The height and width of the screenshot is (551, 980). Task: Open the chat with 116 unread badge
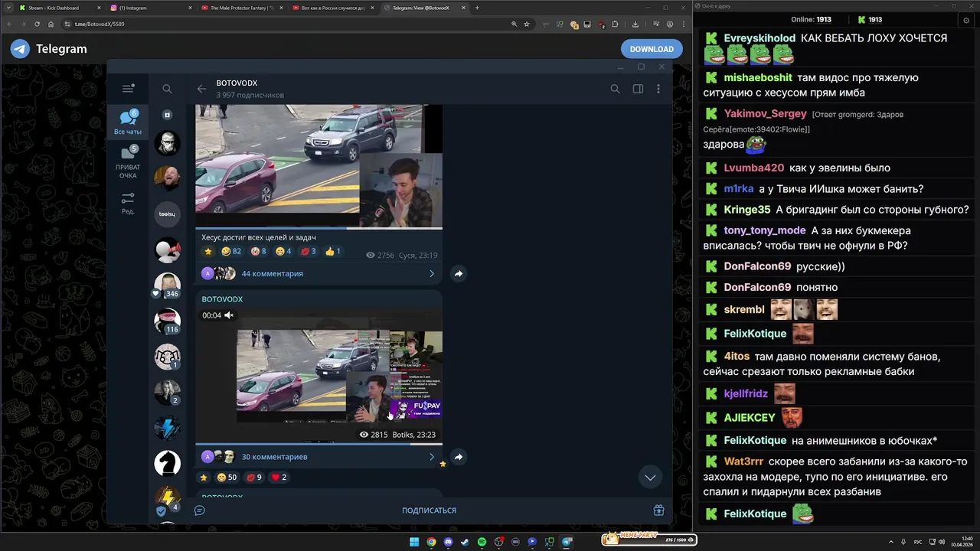click(x=167, y=321)
